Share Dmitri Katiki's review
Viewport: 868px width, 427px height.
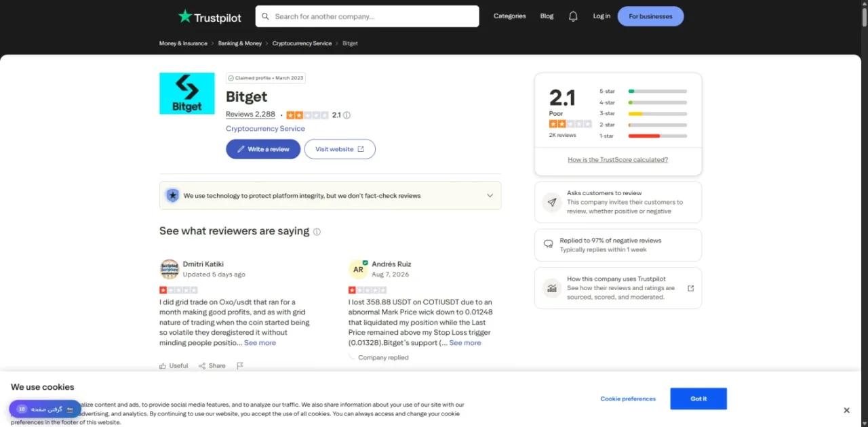coord(212,366)
